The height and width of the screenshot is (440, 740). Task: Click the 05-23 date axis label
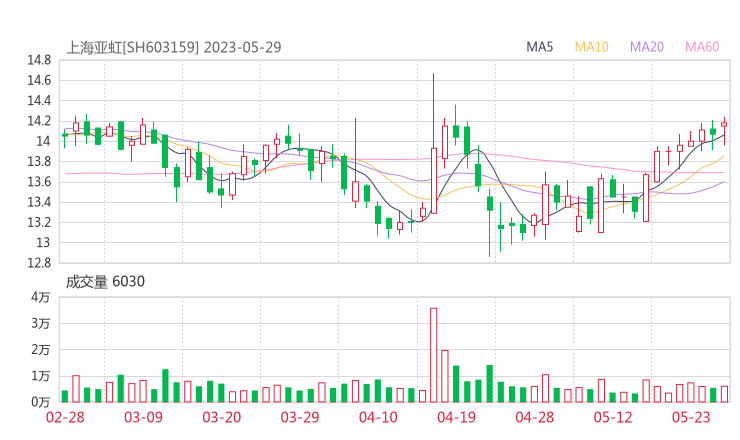coord(691,417)
